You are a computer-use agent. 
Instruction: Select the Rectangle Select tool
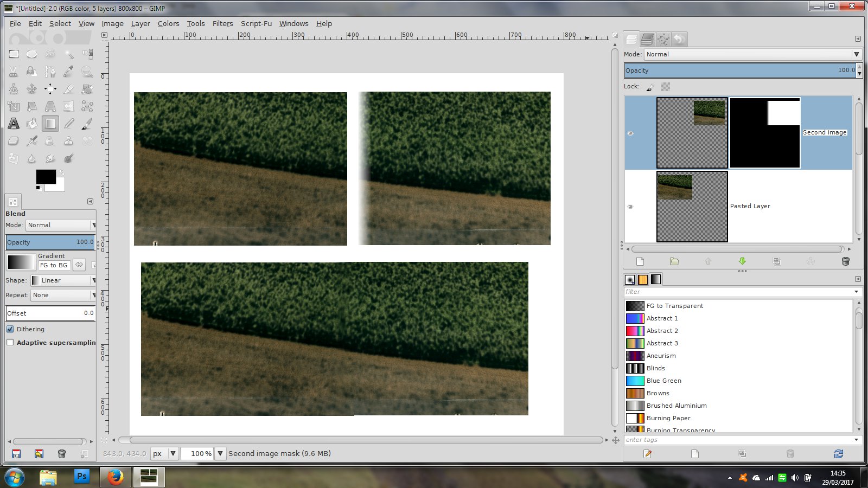(x=14, y=54)
